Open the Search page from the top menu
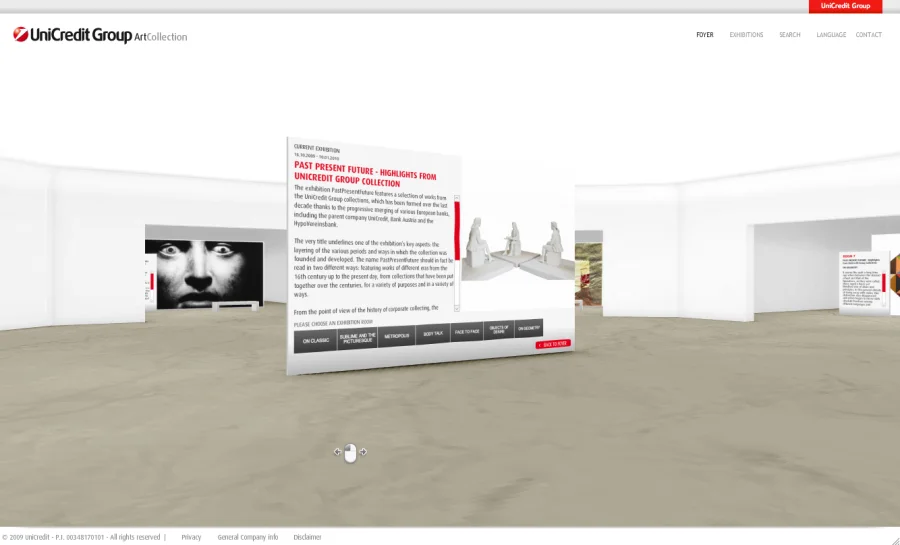Image resolution: width=900 pixels, height=545 pixels. (790, 35)
